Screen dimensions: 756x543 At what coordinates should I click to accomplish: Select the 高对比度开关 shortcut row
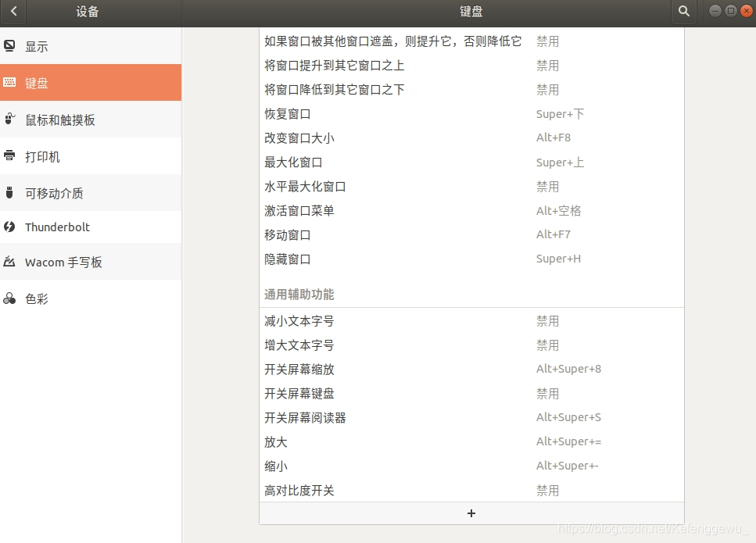tap(471, 490)
